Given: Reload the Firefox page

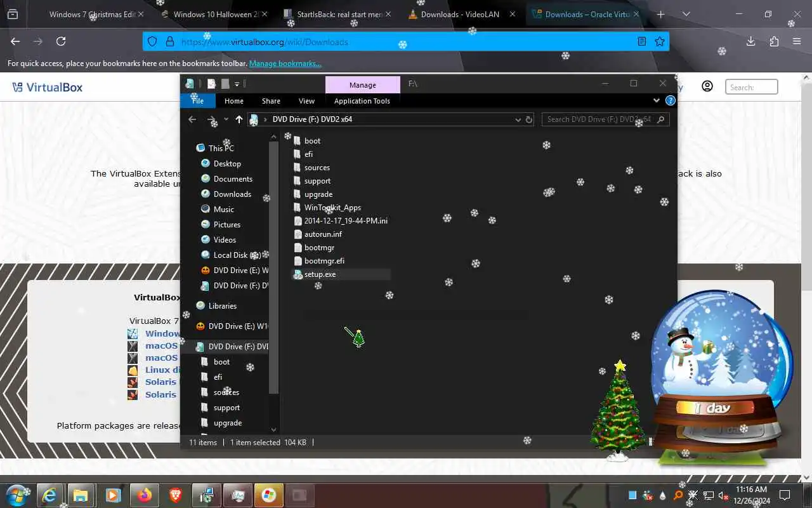Looking at the screenshot, I should tap(61, 41).
